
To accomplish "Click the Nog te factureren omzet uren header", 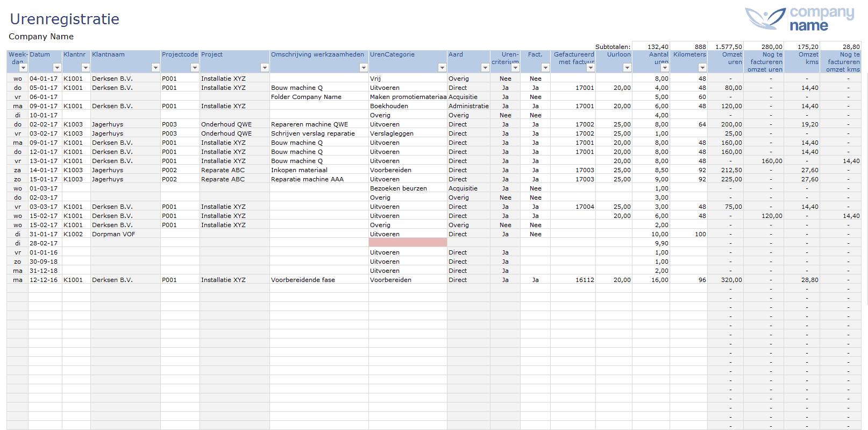I will point(764,61).
